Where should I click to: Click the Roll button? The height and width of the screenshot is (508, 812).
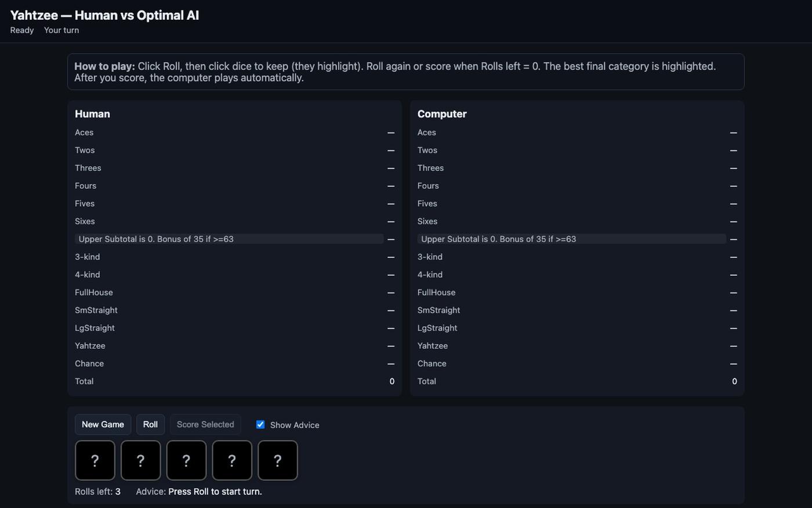click(150, 424)
